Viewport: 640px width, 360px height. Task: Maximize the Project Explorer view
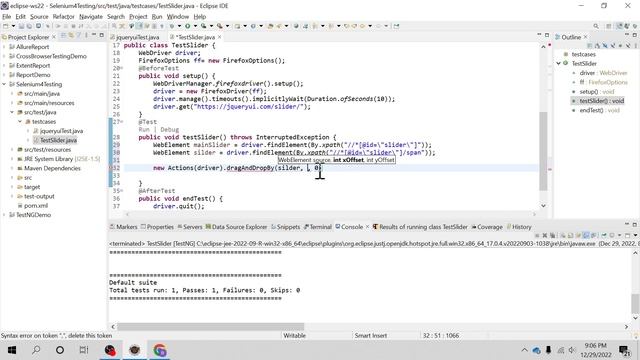tap(102, 36)
